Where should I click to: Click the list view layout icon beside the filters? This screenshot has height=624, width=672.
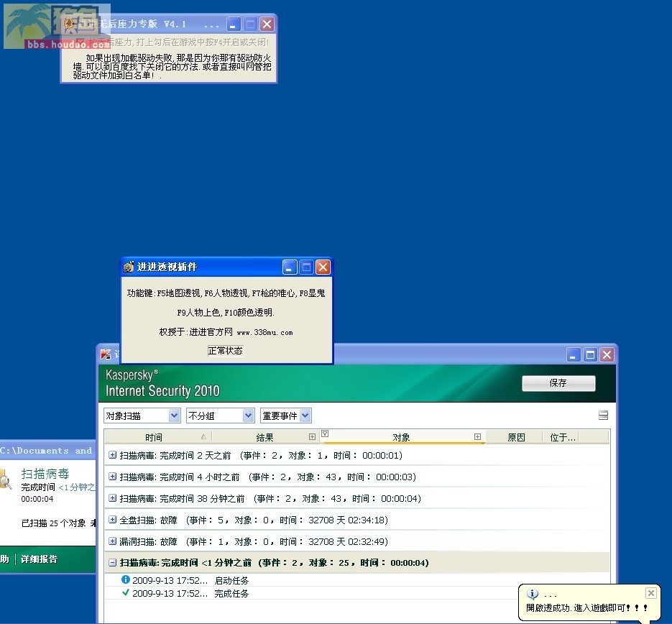point(603,415)
